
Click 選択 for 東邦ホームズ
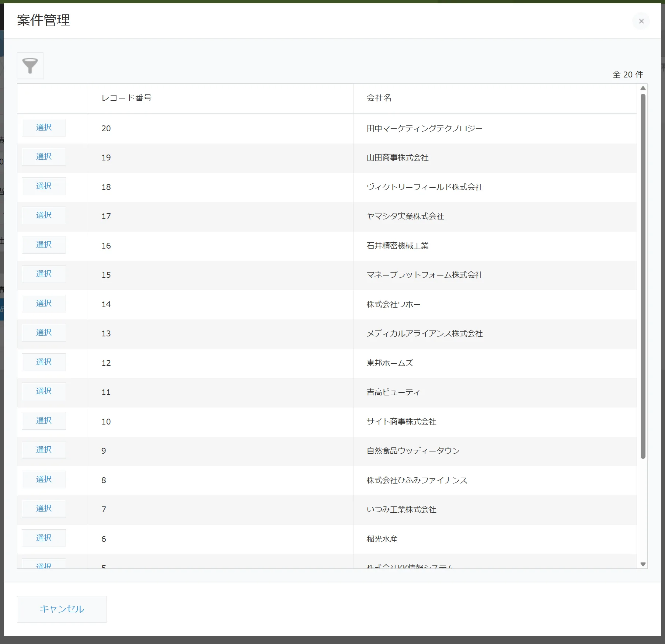[44, 362]
